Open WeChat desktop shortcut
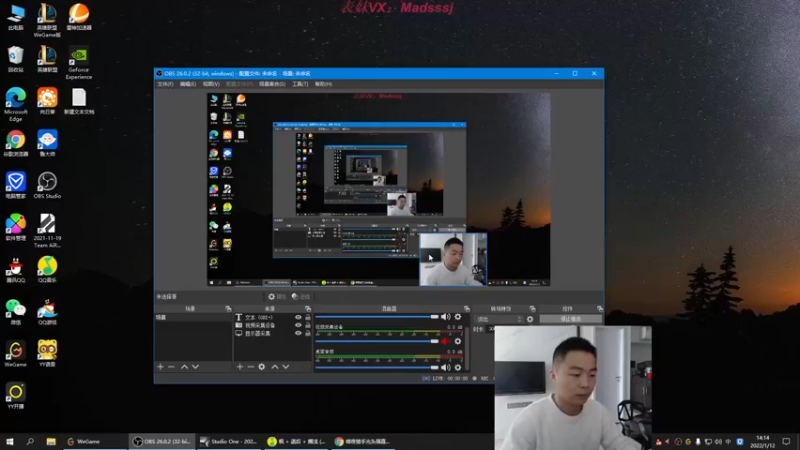 [x=16, y=312]
